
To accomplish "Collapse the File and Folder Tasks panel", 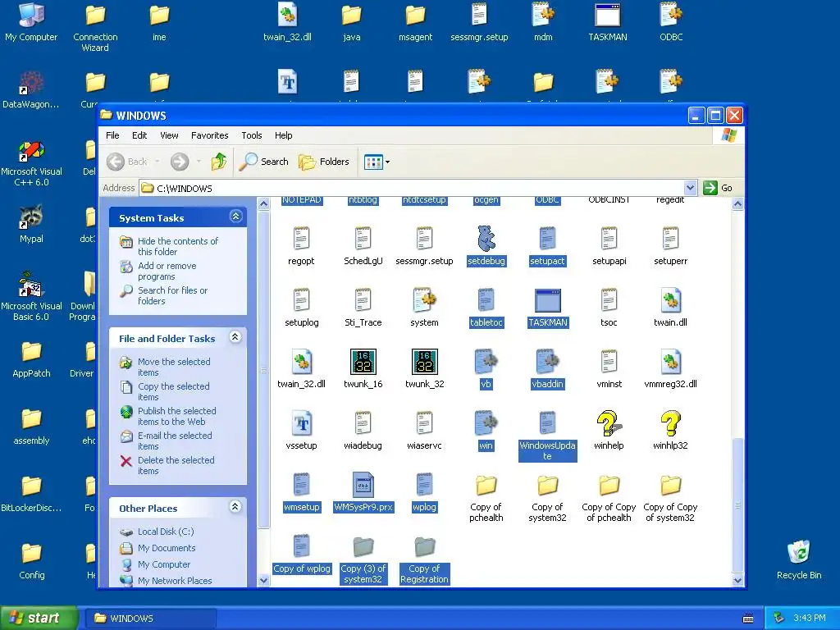I will click(235, 337).
